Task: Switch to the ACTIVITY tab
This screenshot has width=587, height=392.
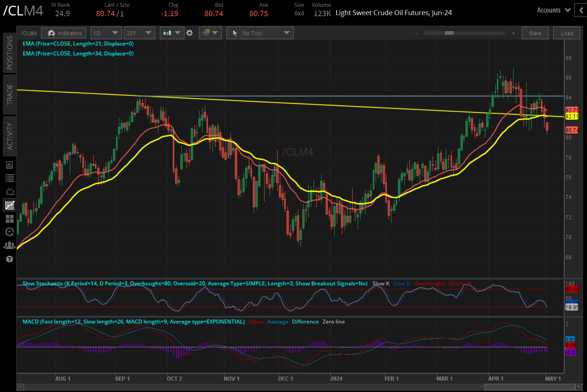Action: [10, 136]
